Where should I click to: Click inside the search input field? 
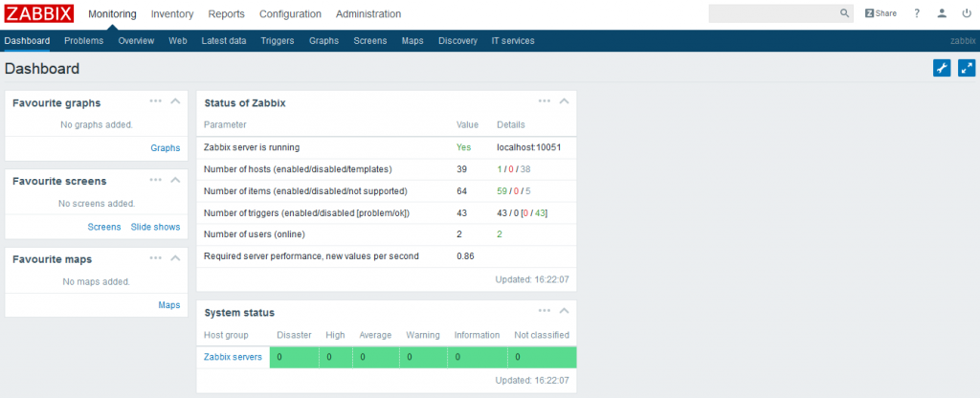pos(773,13)
